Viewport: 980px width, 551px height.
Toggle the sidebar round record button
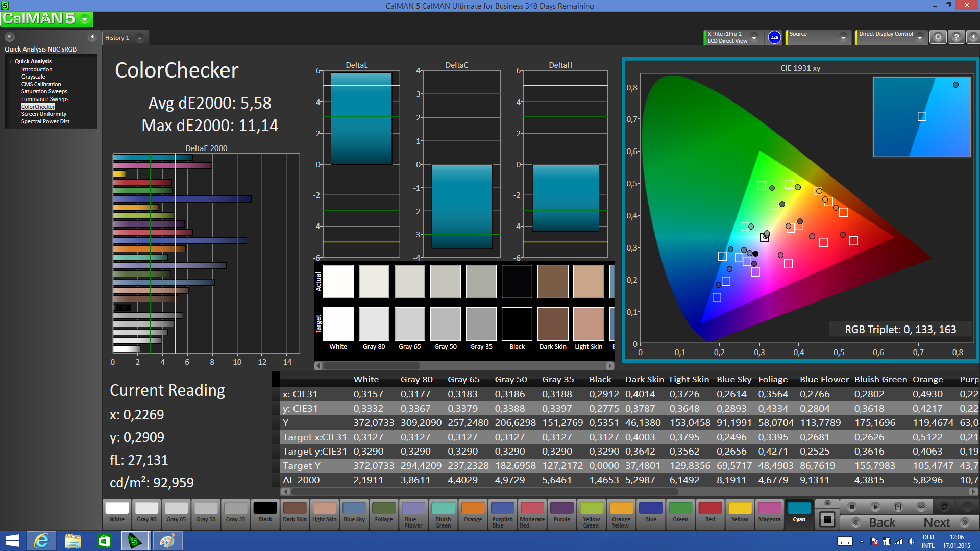click(10, 37)
